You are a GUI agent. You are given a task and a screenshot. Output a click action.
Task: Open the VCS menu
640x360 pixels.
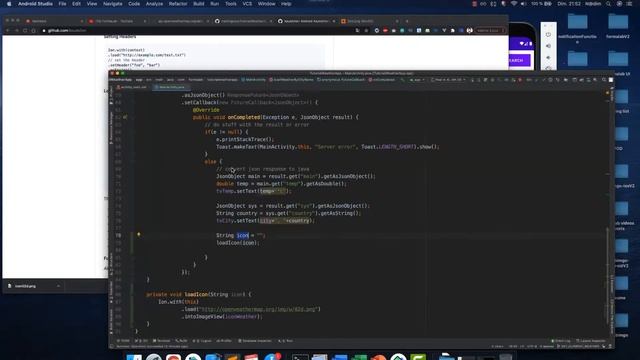(247, 4)
